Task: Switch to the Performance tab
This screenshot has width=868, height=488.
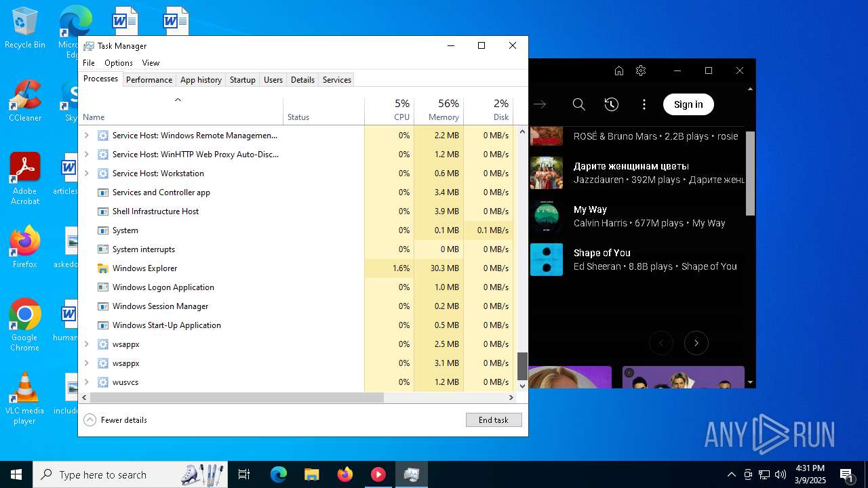Action: click(149, 80)
